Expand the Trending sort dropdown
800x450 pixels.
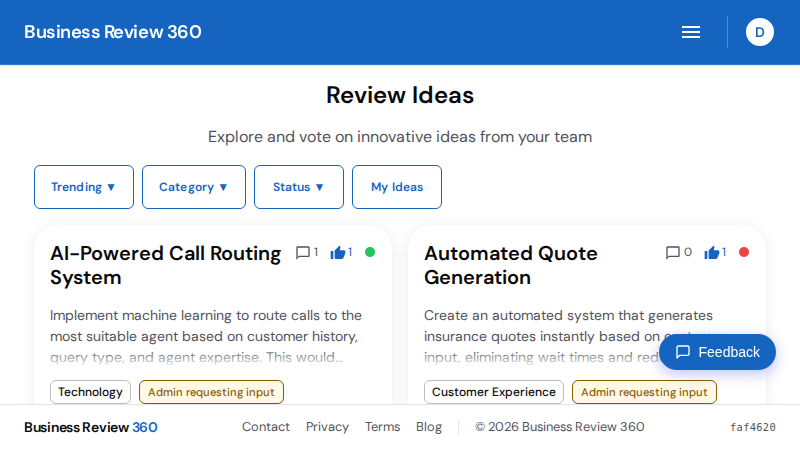click(84, 187)
